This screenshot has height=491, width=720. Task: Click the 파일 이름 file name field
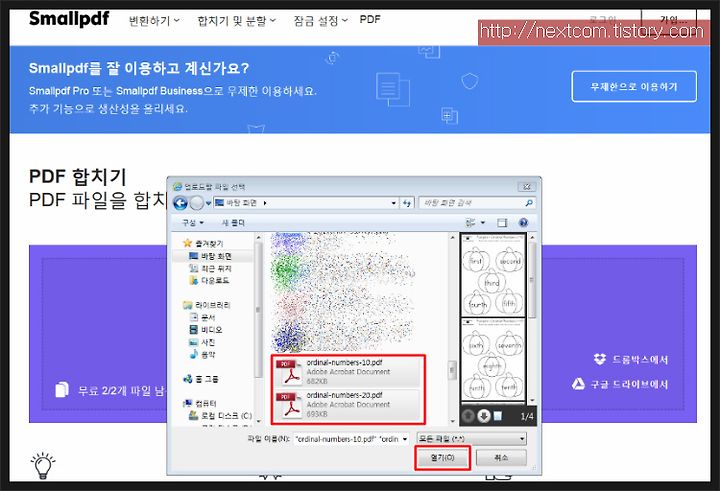pos(348,439)
